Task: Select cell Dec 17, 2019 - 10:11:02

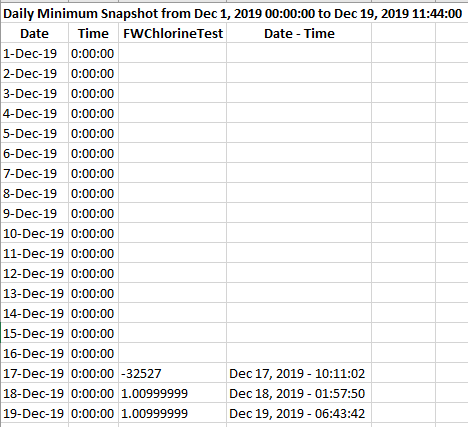Action: [299, 373]
